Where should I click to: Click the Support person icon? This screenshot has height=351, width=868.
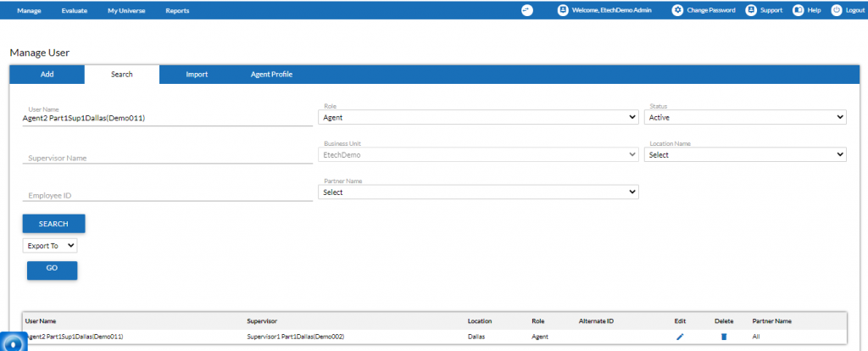[751, 10]
